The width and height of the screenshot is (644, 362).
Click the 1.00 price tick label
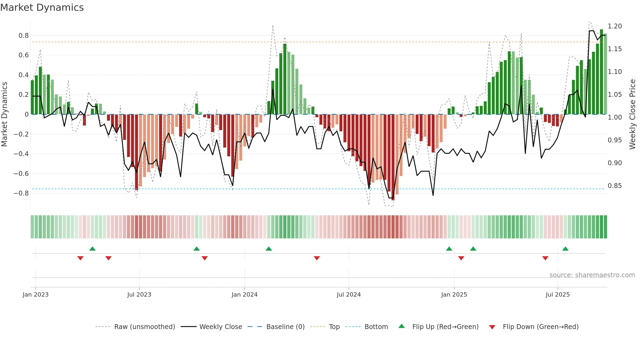click(x=615, y=117)
